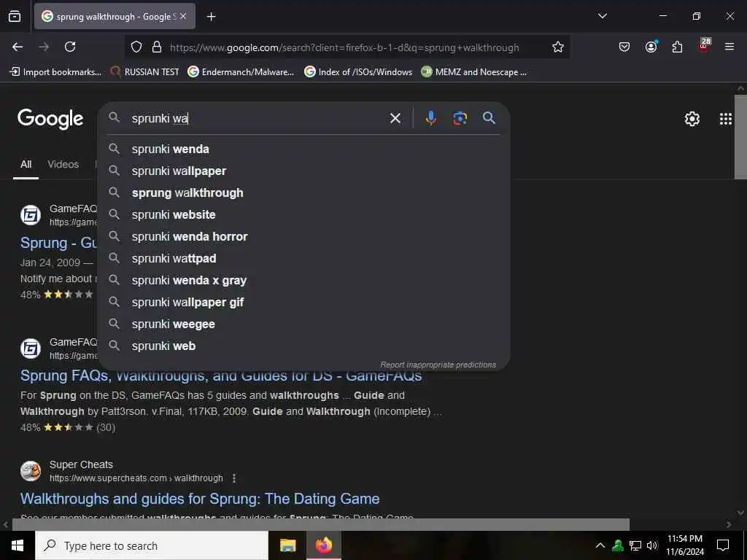
Task: Choose the 'sprunki weegee' suggestion
Action: [x=304, y=324]
